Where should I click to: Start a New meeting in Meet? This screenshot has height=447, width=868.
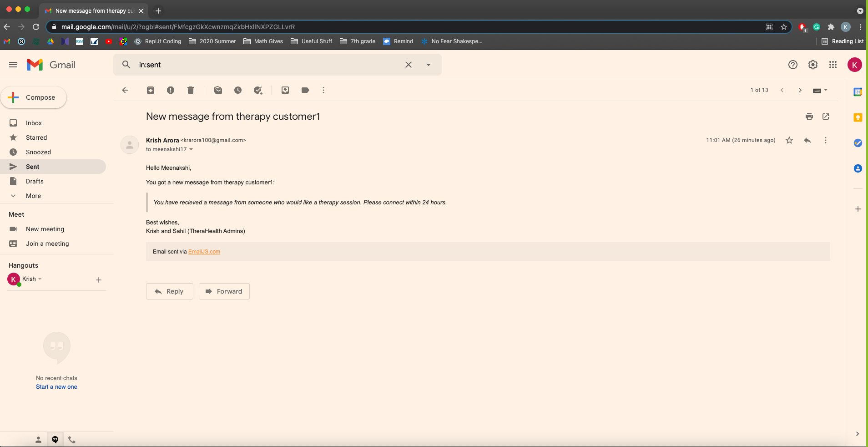pos(45,229)
